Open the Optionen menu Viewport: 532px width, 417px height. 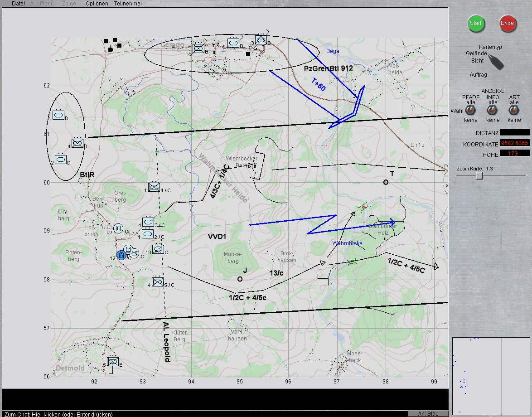tap(97, 4)
